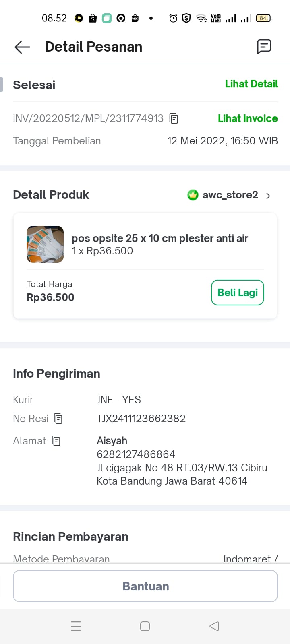Open Lihat Detail order status link
This screenshot has height=644, width=290.
tap(251, 84)
